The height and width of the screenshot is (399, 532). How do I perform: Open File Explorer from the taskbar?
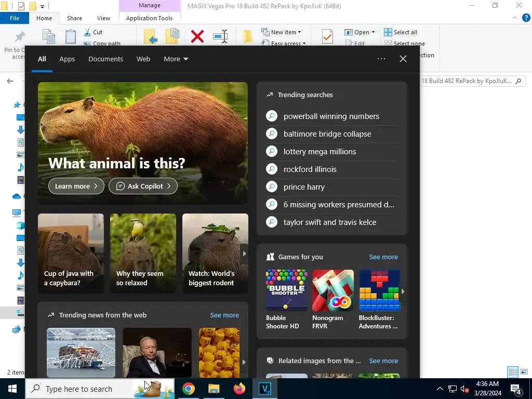click(x=214, y=389)
